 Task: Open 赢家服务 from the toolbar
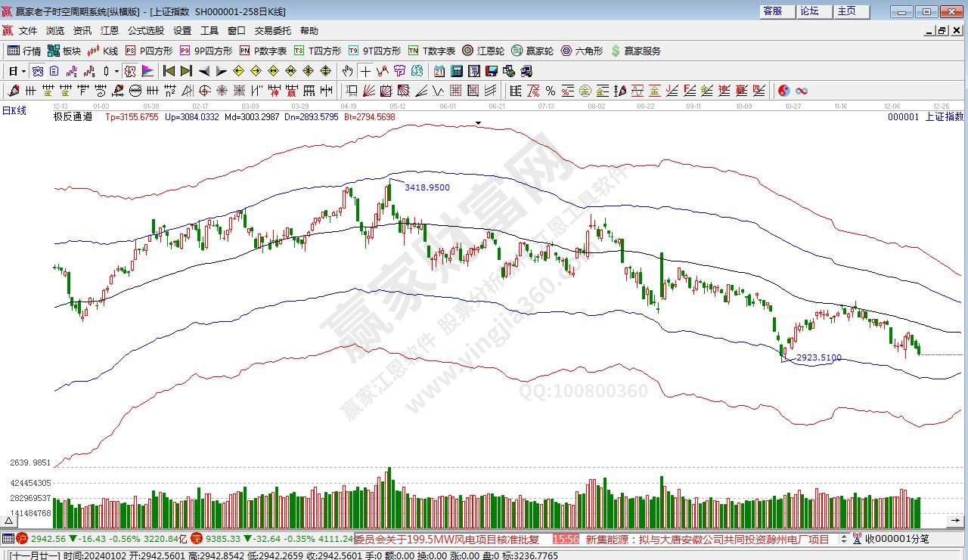click(635, 51)
